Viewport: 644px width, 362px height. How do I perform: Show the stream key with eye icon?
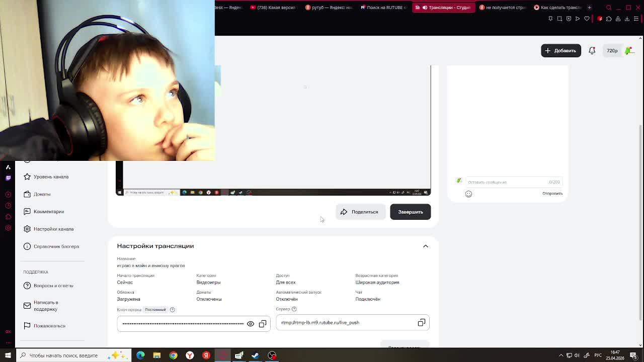[x=251, y=324]
